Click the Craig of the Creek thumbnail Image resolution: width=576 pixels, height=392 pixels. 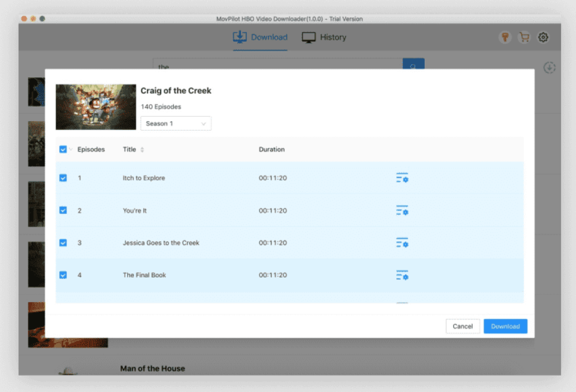pos(96,107)
